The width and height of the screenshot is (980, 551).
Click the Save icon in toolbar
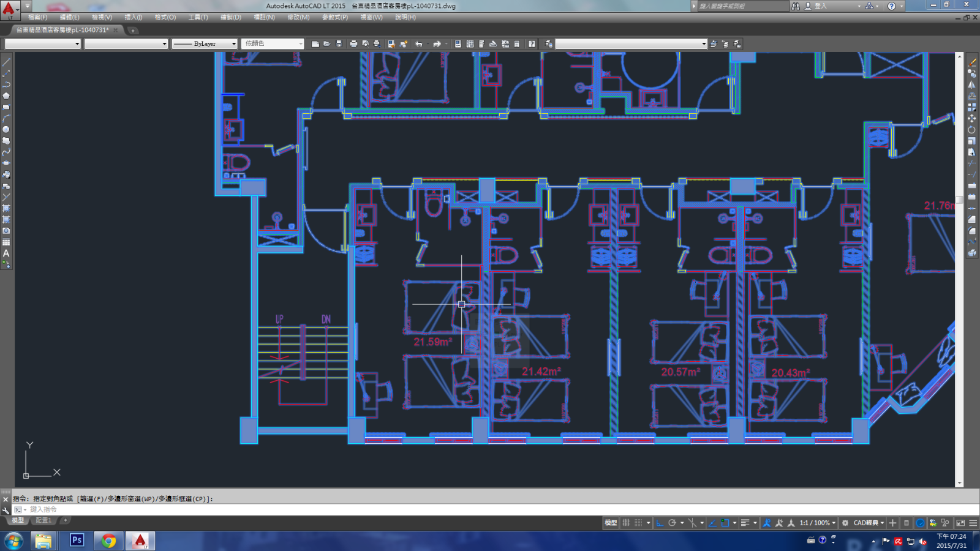(x=339, y=44)
